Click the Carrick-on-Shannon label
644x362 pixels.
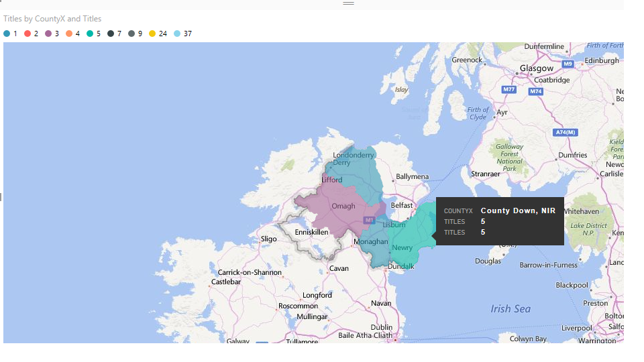pyautogui.click(x=250, y=273)
